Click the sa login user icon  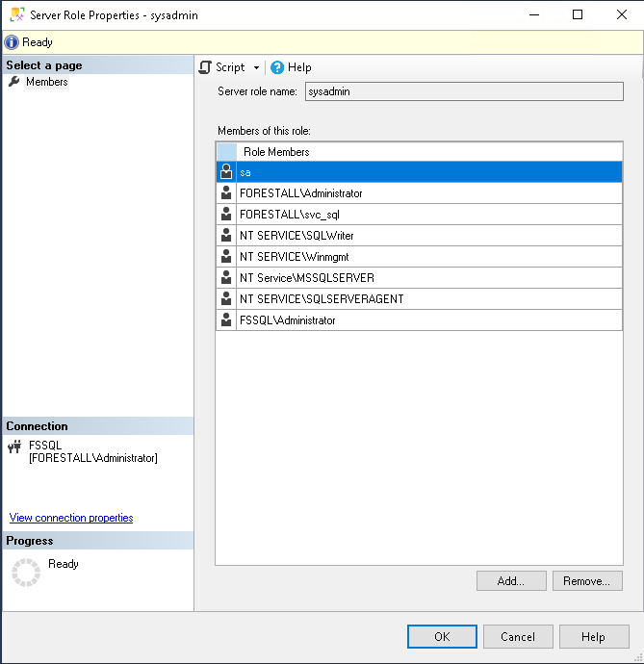tap(226, 172)
